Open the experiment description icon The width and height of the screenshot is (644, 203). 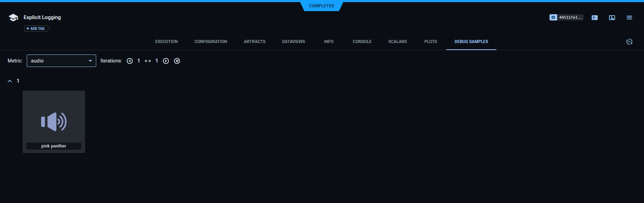click(x=595, y=18)
